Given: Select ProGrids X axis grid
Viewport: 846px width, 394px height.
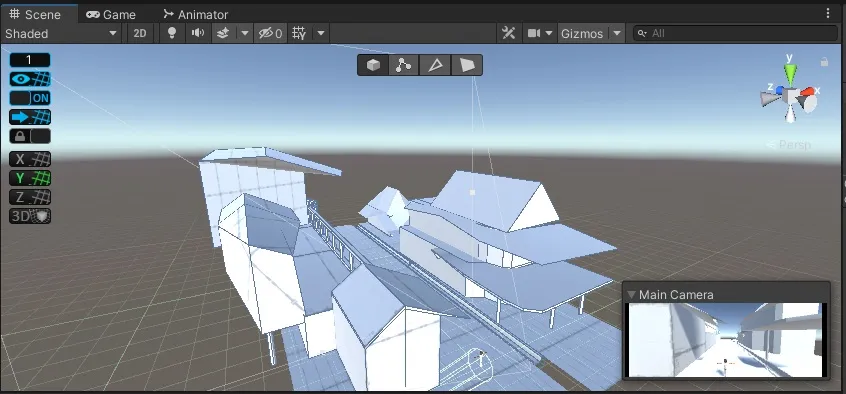Looking at the screenshot, I should point(30,159).
